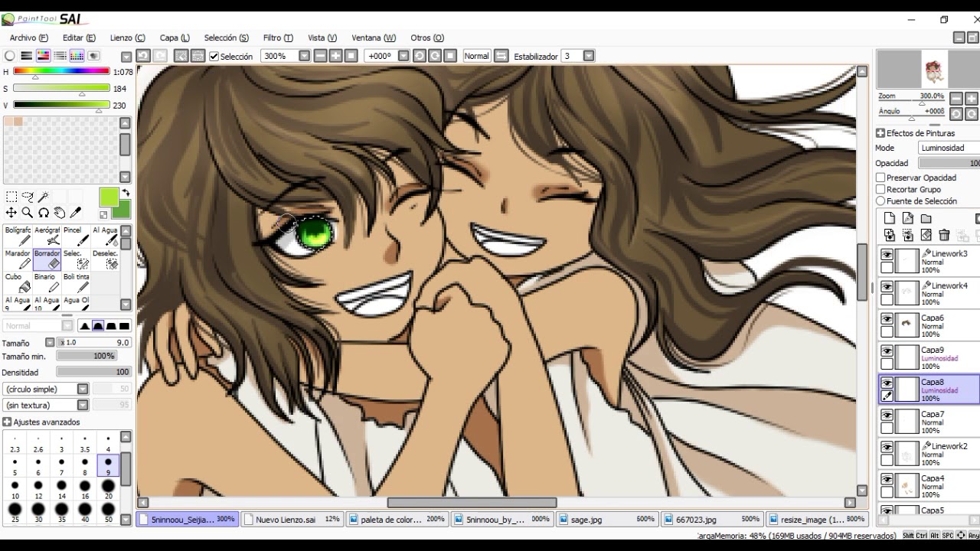Delete the selected layer with trash icon

(x=944, y=236)
